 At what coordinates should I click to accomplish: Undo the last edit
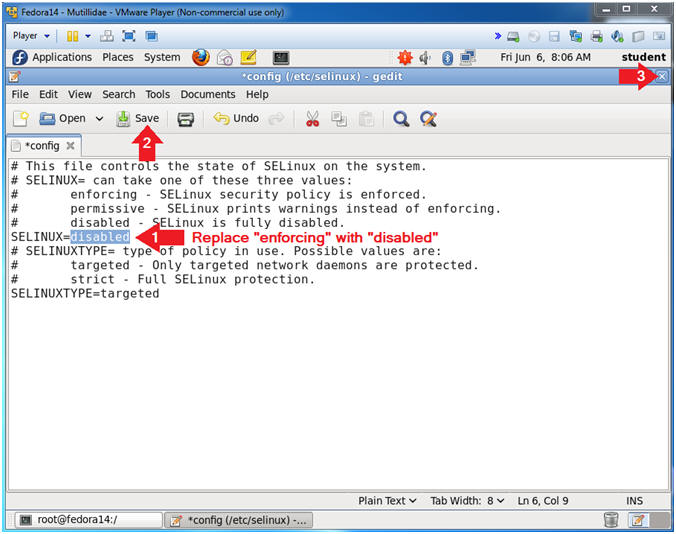pos(236,119)
